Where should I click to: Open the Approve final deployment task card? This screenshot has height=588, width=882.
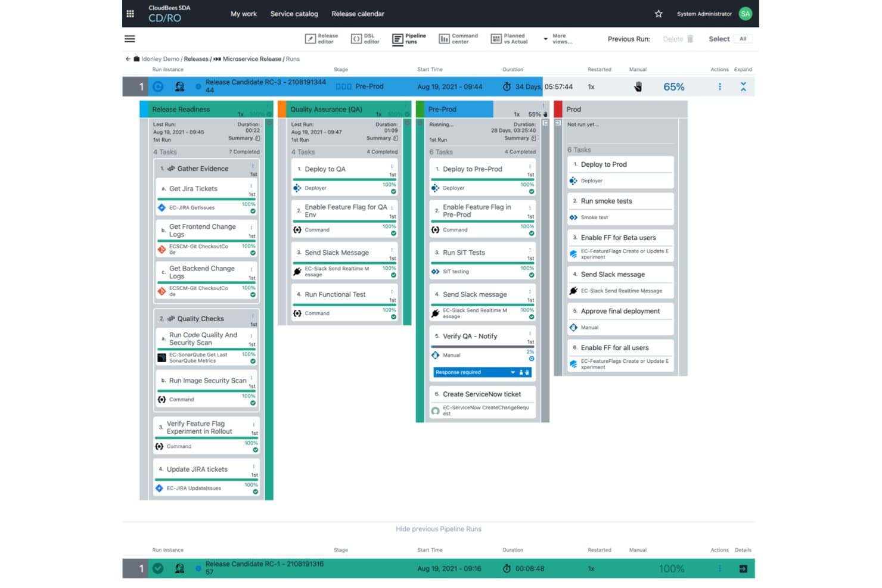620,318
